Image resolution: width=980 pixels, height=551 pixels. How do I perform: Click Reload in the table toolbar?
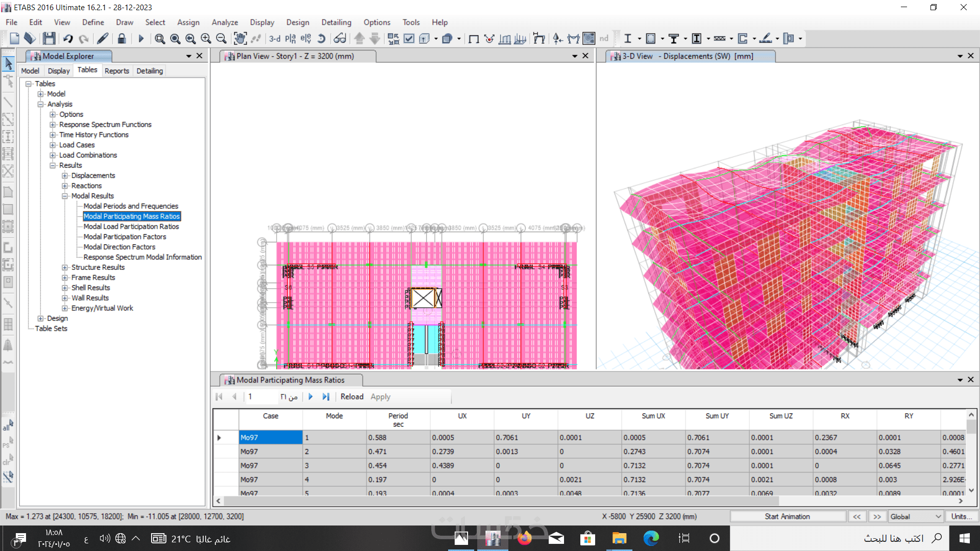[x=352, y=396]
